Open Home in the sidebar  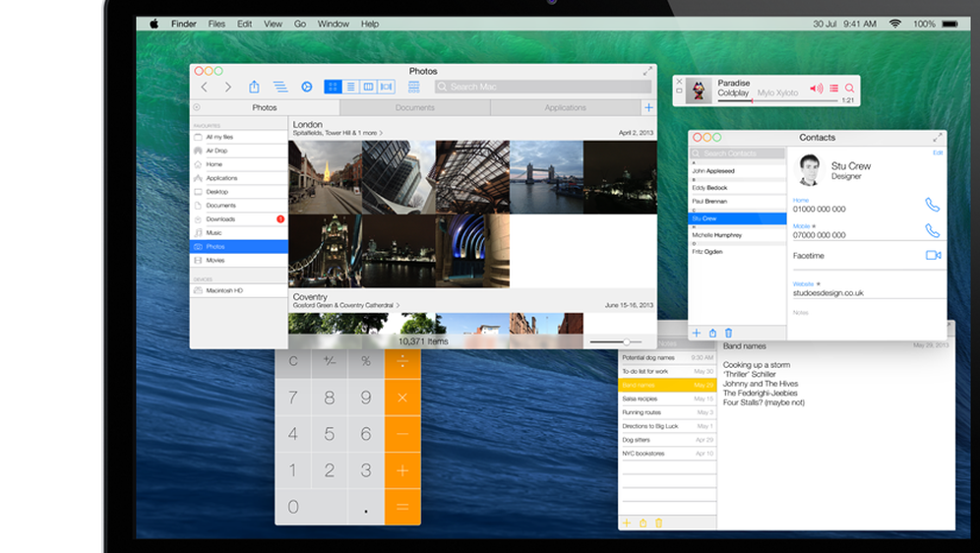(239, 164)
